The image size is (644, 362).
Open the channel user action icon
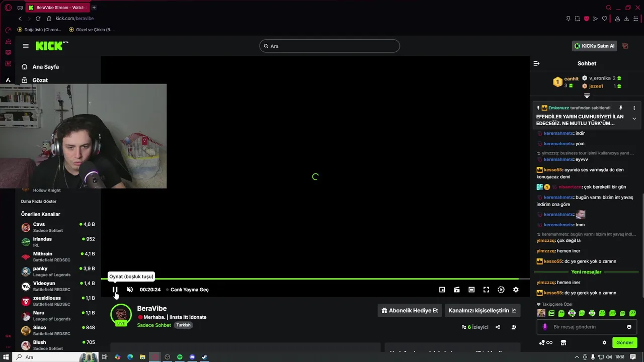click(x=514, y=327)
